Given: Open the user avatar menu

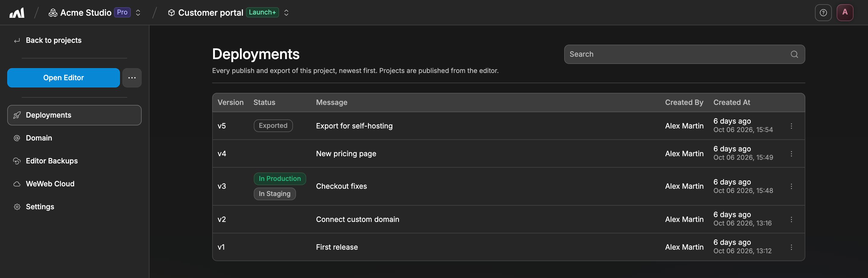Looking at the screenshot, I should 845,13.
